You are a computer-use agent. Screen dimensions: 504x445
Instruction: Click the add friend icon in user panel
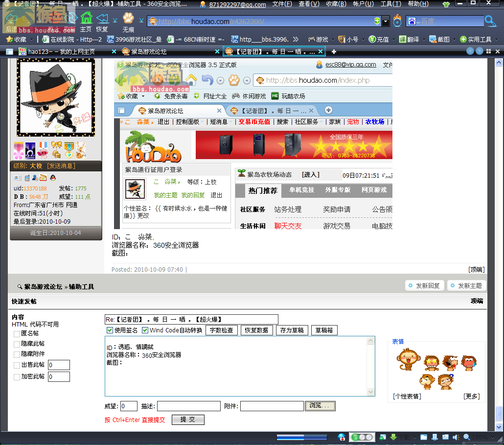pos(35,178)
